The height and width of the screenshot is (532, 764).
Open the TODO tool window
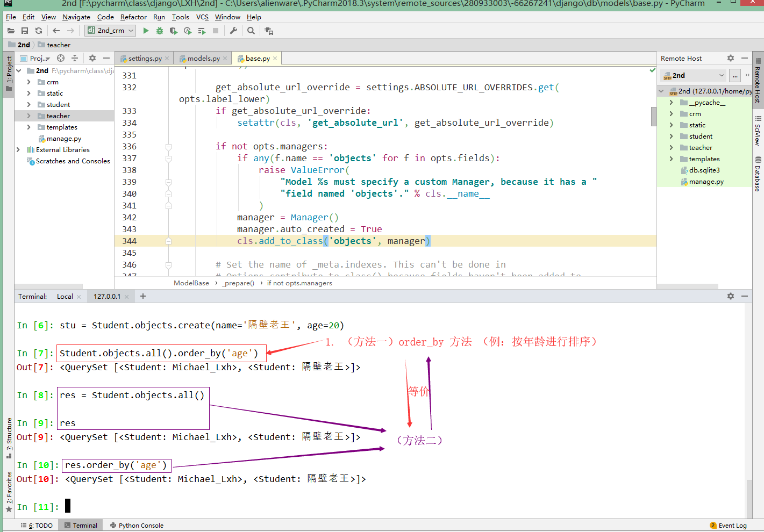tap(37, 526)
